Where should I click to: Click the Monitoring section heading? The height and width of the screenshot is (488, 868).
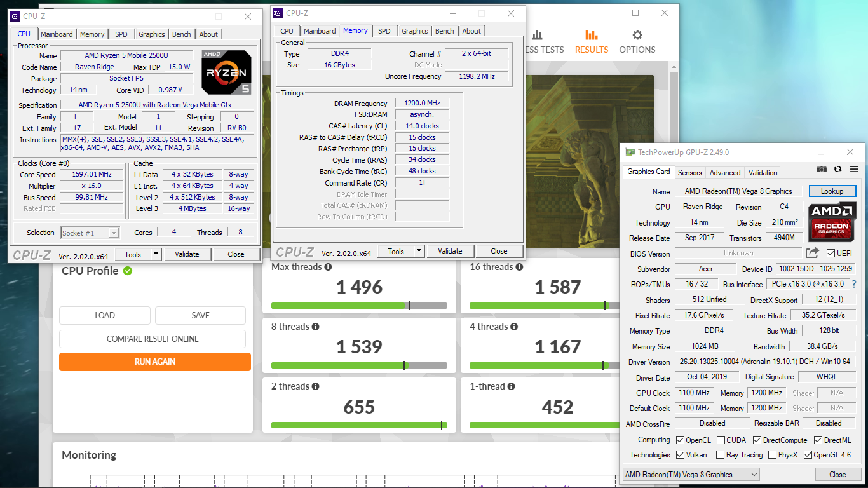[x=89, y=455]
